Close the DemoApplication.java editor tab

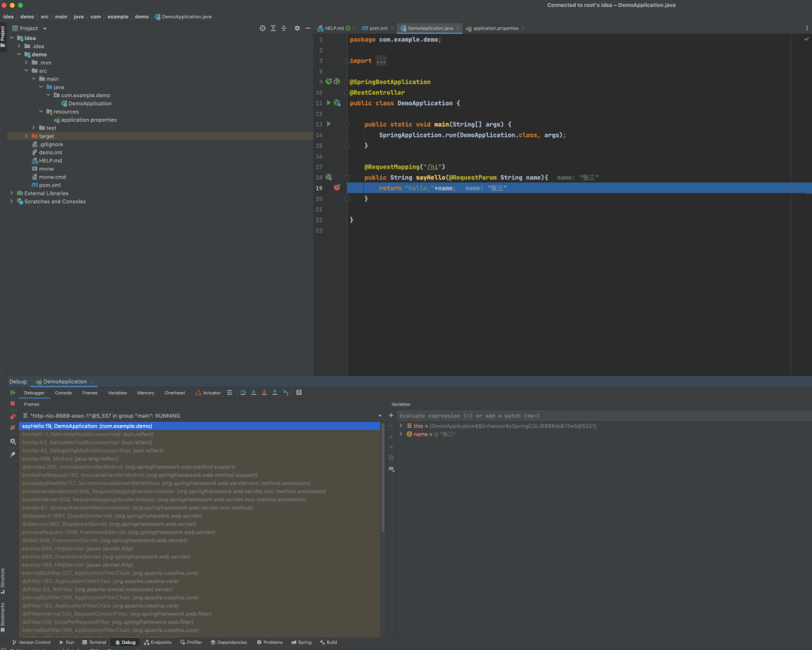pos(458,29)
